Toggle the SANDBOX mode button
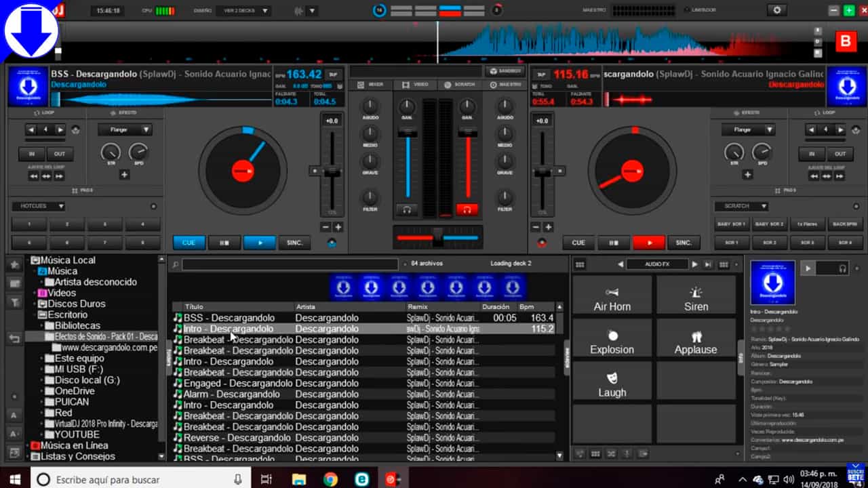This screenshot has height=488, width=868. tap(505, 71)
